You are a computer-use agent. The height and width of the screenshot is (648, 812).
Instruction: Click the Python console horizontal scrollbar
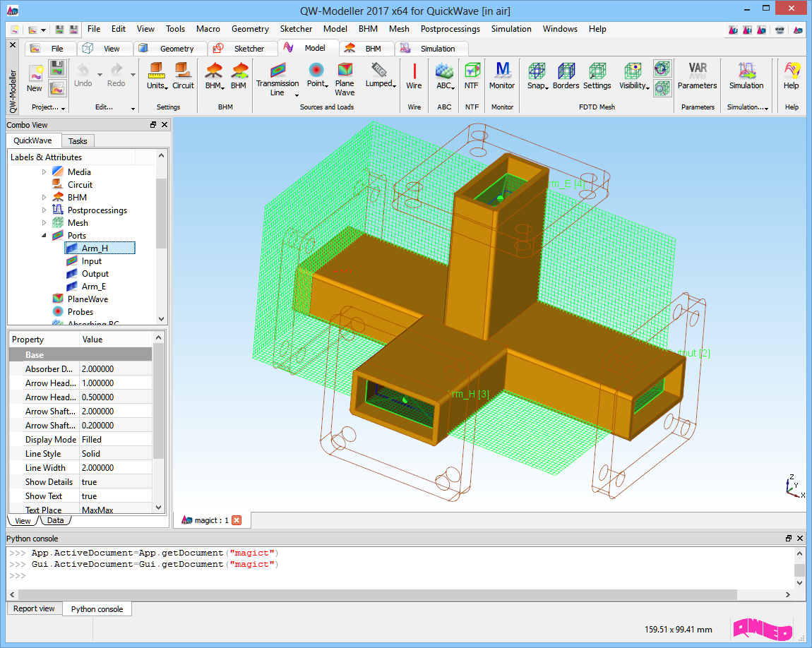point(378,594)
